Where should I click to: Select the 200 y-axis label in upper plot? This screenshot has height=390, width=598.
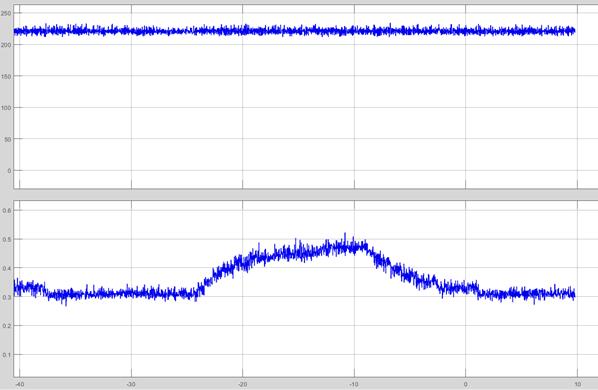(x=6, y=45)
